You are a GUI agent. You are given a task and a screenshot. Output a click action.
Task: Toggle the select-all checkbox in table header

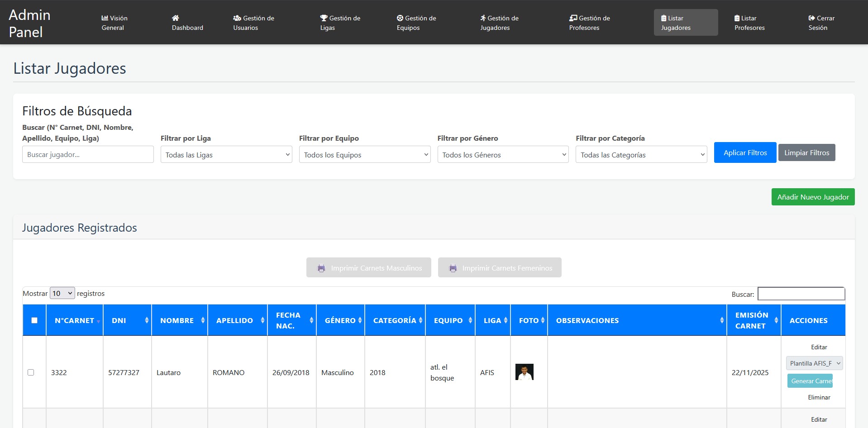tap(34, 320)
